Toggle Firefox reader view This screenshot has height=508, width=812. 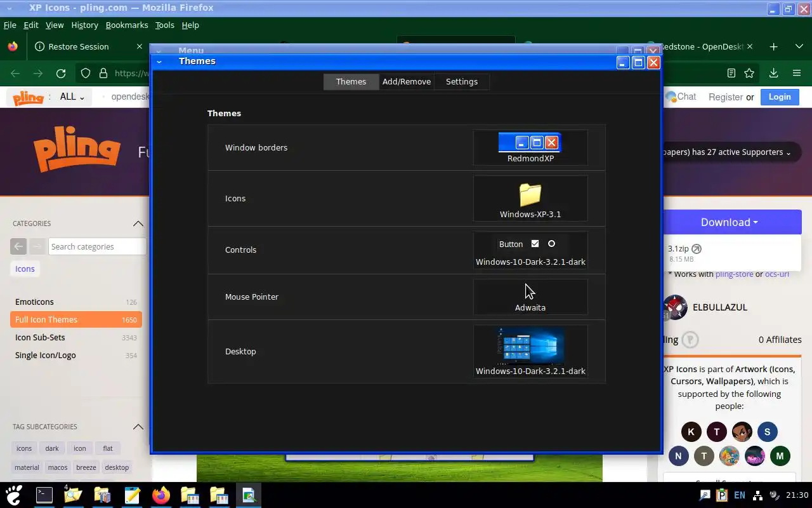731,73
